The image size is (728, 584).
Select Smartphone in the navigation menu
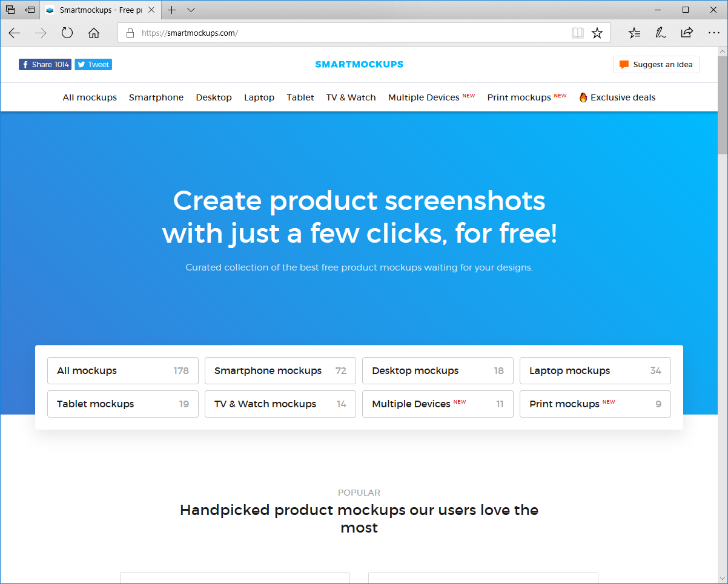[156, 97]
